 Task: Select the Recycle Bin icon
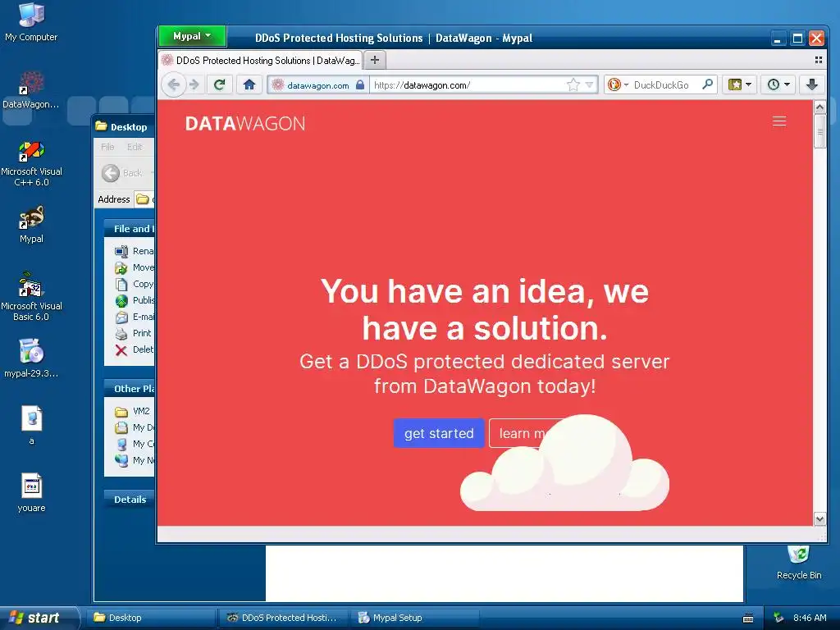[x=799, y=563]
